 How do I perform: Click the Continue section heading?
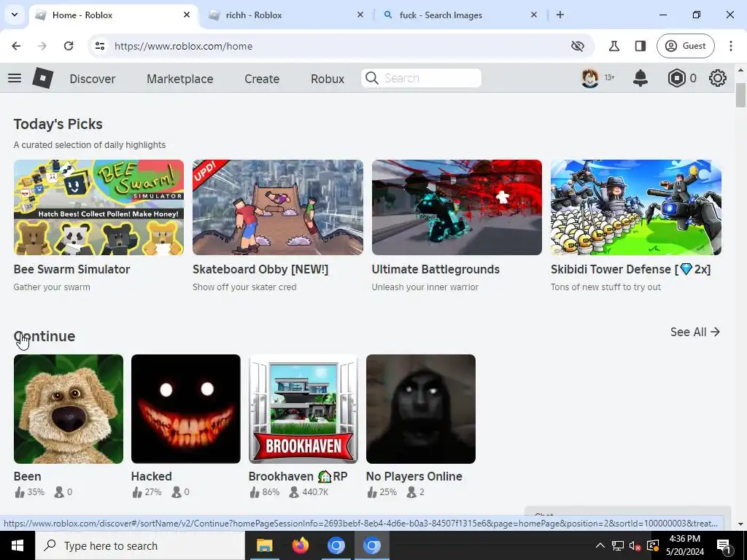pos(44,336)
